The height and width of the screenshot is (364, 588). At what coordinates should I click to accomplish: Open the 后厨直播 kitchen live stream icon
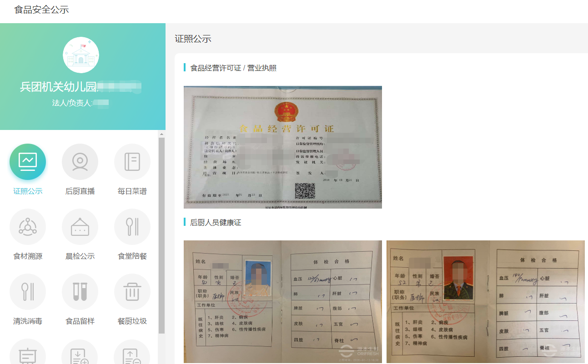80,161
